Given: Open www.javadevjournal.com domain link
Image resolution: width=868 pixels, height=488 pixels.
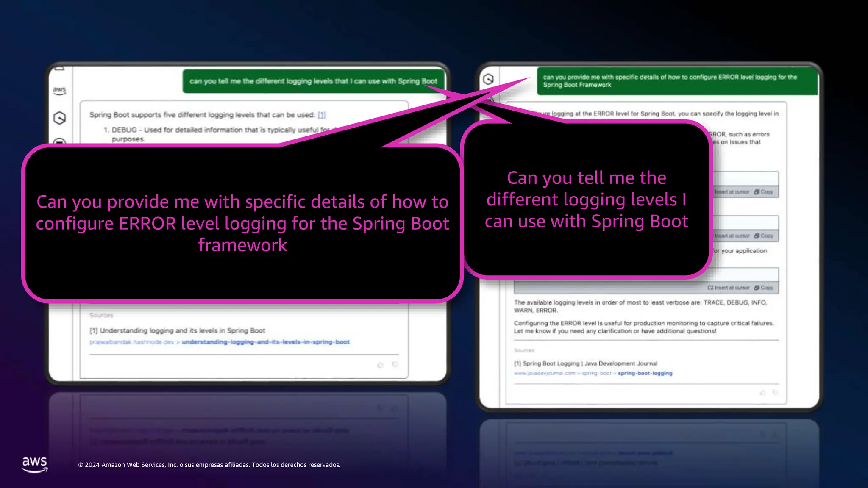Looking at the screenshot, I should click(x=545, y=373).
